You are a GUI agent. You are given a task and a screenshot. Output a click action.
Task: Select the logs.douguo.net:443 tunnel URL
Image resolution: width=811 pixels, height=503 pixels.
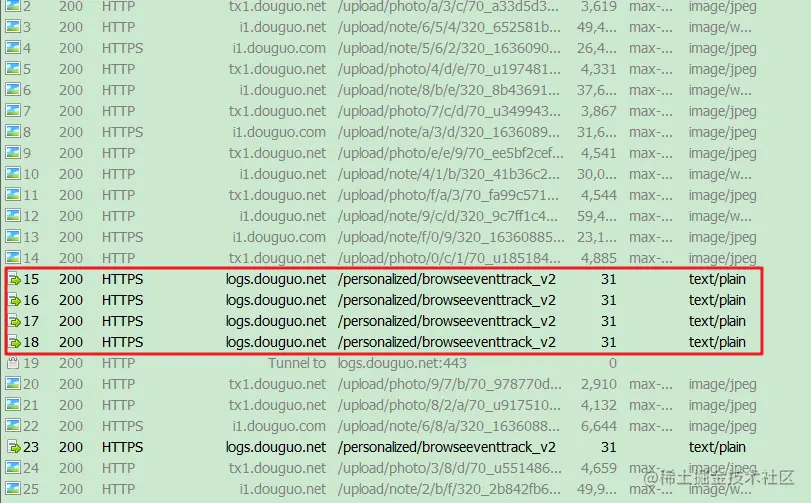[x=402, y=363]
